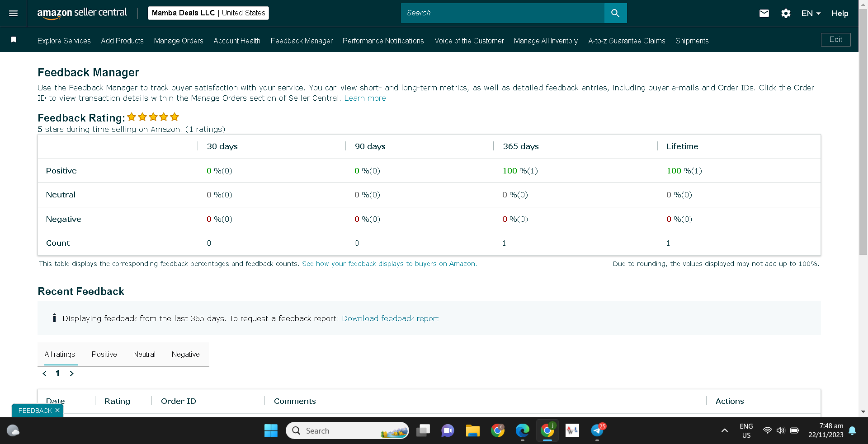
Task: Open Shipments menu item
Action: [692, 41]
